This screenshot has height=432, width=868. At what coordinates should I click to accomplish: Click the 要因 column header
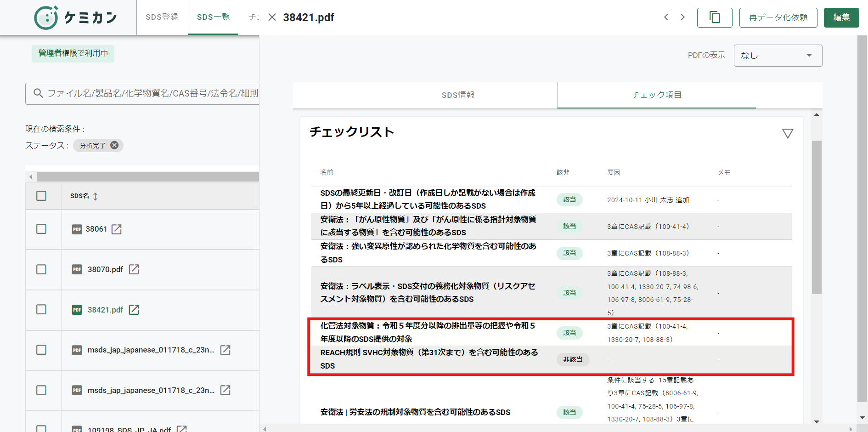[614, 172]
